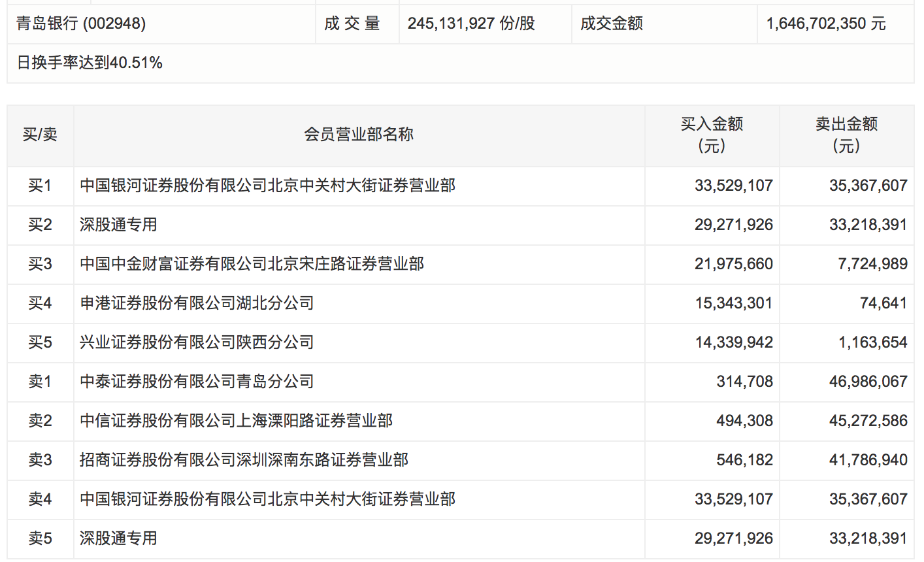
Task: Select the 买5 row label
Action: tap(41, 342)
